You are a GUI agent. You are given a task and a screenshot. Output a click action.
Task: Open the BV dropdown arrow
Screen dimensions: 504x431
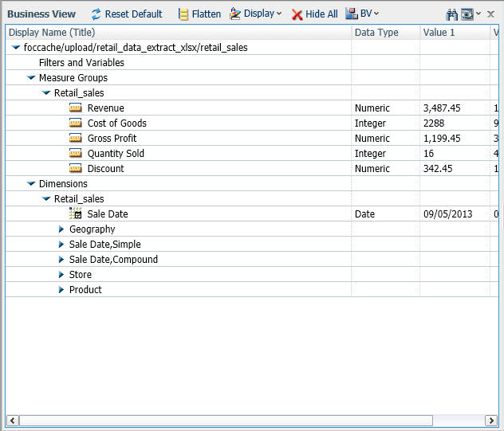[x=376, y=14]
